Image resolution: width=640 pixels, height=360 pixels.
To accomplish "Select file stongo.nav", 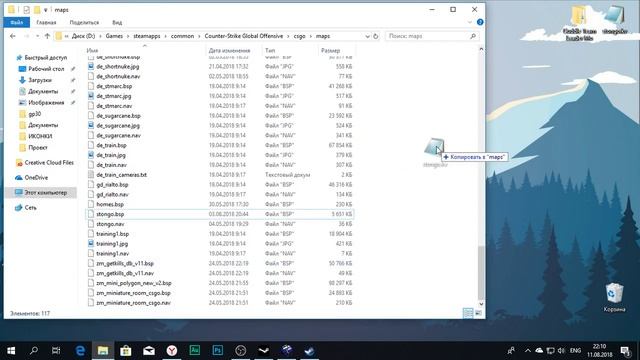I will point(110,224).
